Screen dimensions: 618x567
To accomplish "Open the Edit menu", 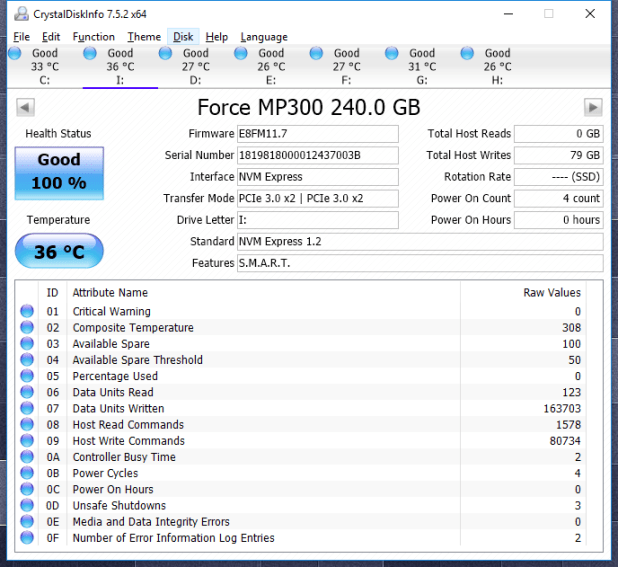I will tap(51, 37).
